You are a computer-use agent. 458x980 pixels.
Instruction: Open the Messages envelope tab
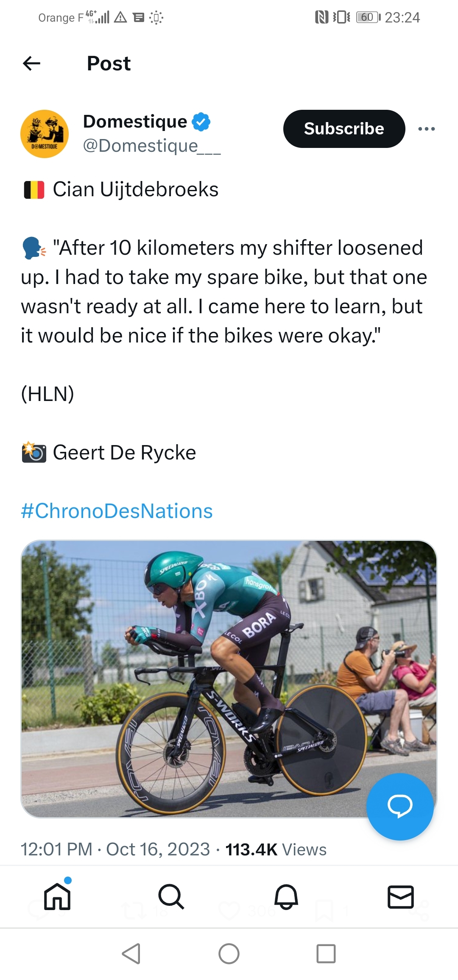(401, 896)
